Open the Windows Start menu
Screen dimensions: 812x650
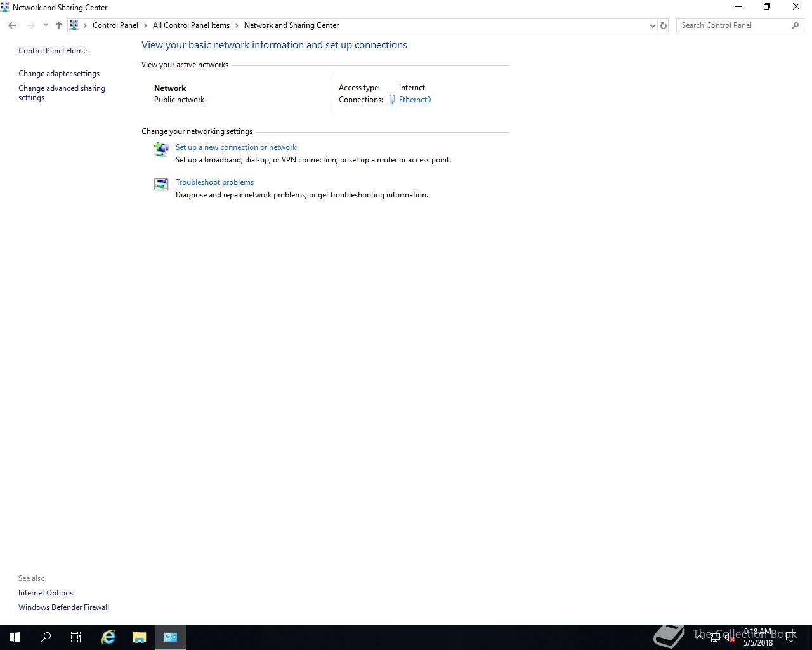pos(15,637)
